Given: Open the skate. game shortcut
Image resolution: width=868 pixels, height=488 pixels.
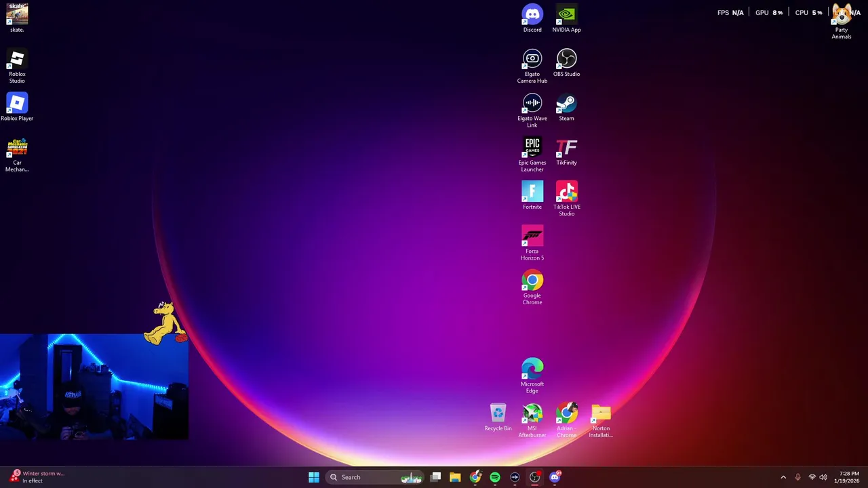Looking at the screenshot, I should tap(17, 18).
